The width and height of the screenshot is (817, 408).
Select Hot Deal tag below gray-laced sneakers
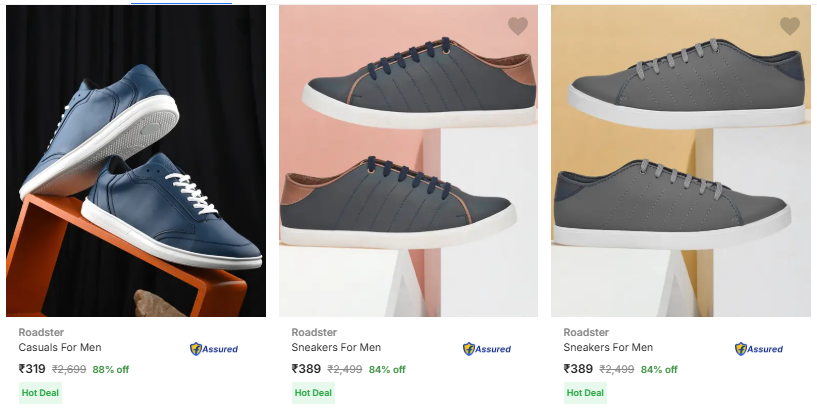(583, 393)
